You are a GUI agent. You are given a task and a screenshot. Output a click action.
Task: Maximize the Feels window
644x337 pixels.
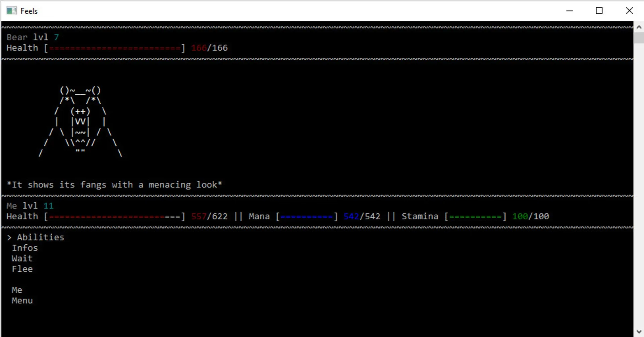(x=599, y=11)
